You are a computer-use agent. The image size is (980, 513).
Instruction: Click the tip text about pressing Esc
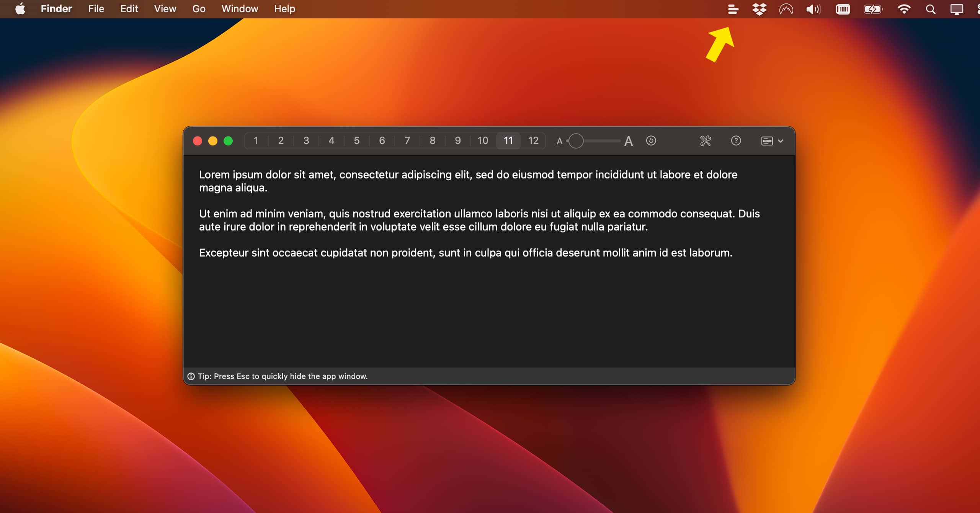point(283,376)
